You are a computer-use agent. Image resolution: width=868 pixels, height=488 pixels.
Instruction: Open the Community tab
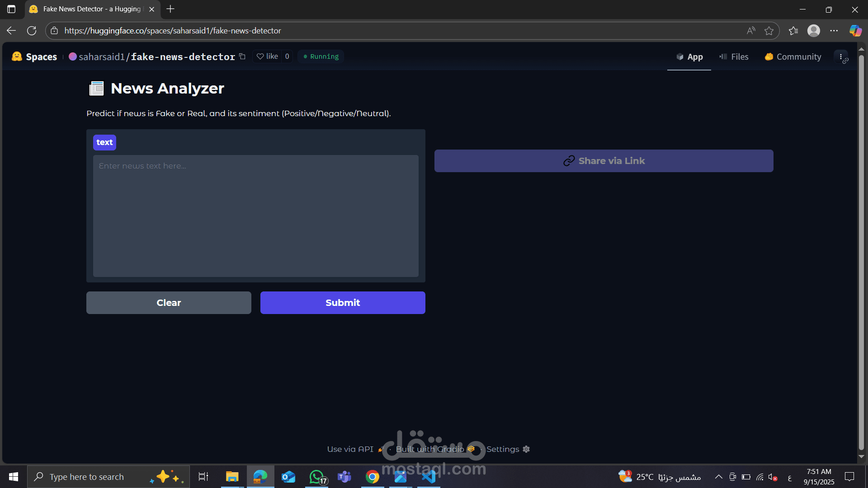click(793, 57)
